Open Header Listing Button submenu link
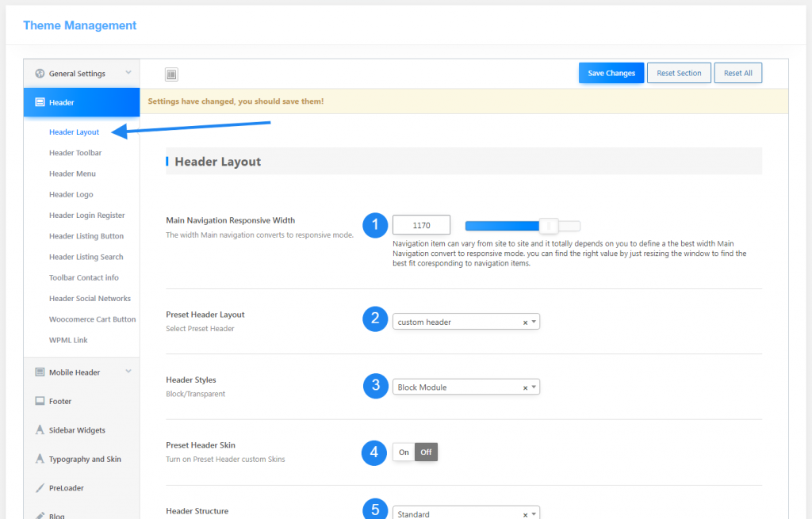This screenshot has width=812, height=519. click(x=86, y=236)
